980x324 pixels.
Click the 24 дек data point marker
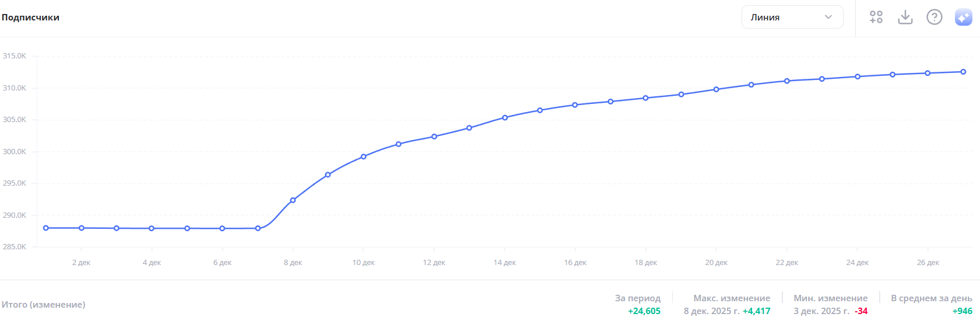click(x=858, y=76)
